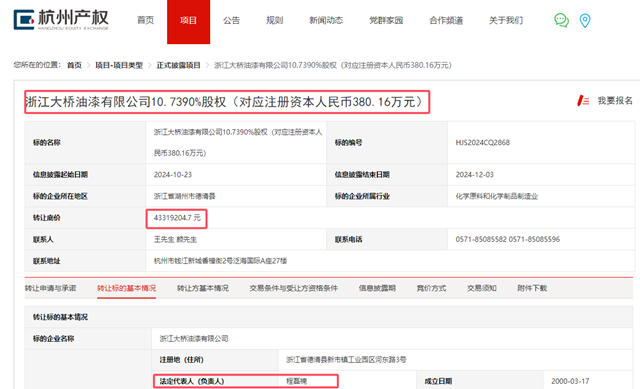
Task: Open the 首页 navigation menu
Action: click(x=145, y=20)
